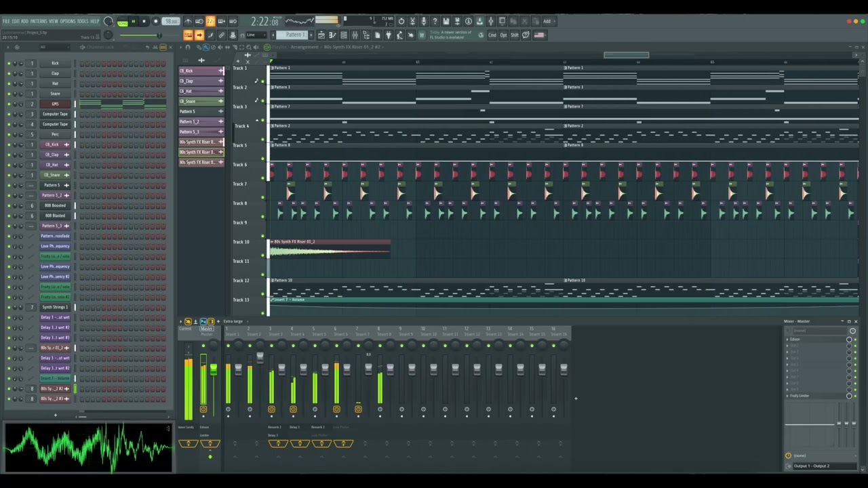868x488 pixels.
Task: Click the Master track fader in mixer
Action: (213, 369)
